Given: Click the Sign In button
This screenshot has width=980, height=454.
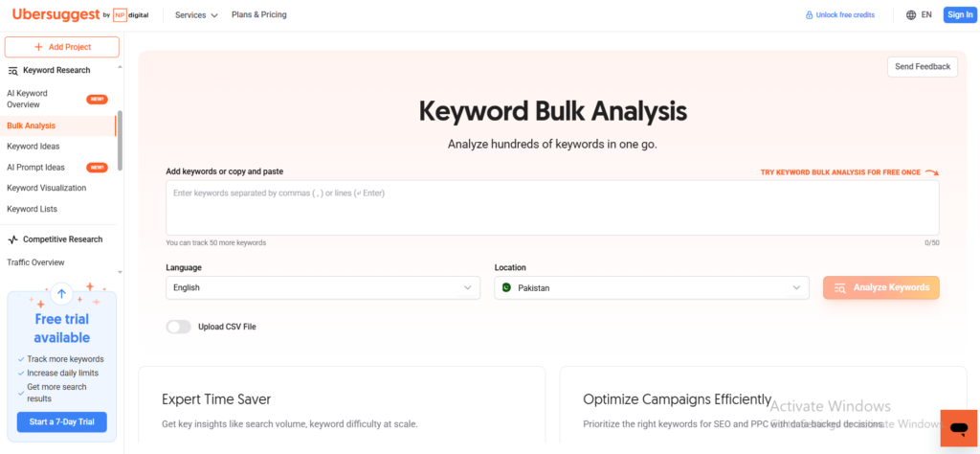Looking at the screenshot, I should 958,15.
